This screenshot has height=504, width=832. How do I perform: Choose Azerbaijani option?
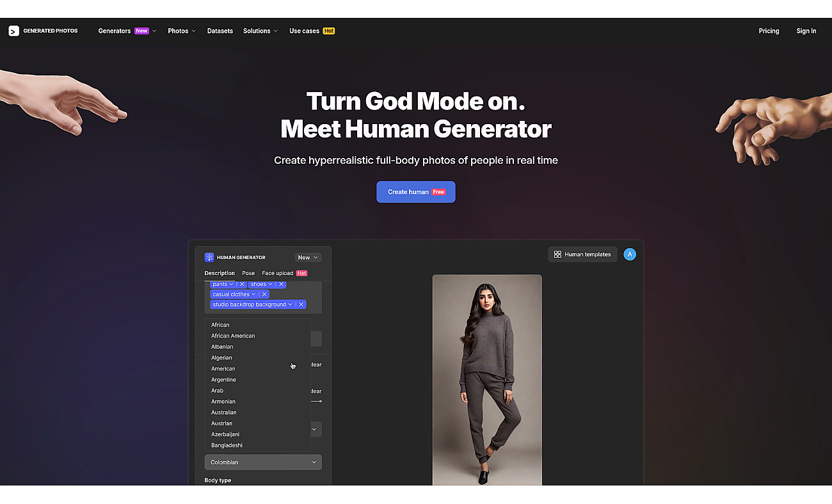tap(257, 434)
